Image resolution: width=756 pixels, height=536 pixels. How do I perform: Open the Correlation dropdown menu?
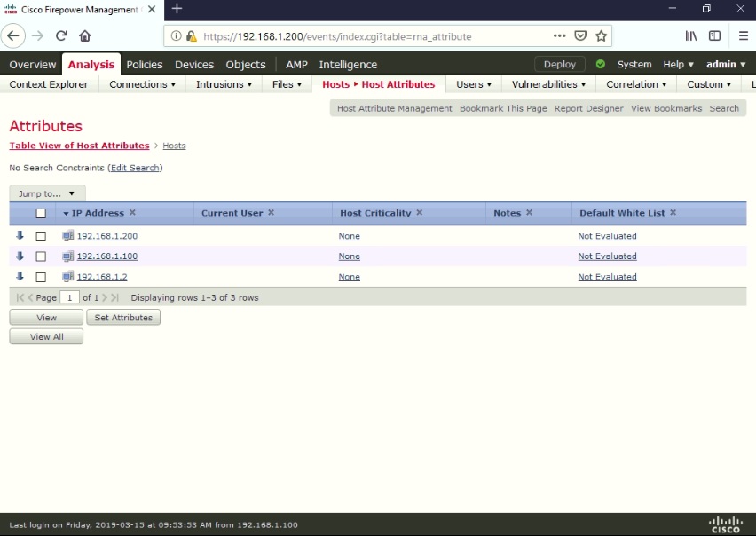636,84
